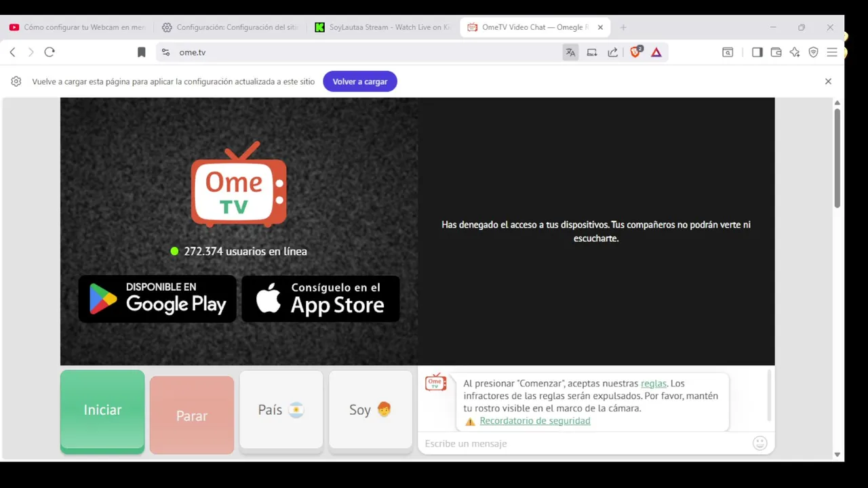Click the ome.tv address bar
Image resolution: width=868 pixels, height=488 pixels.
click(359, 52)
